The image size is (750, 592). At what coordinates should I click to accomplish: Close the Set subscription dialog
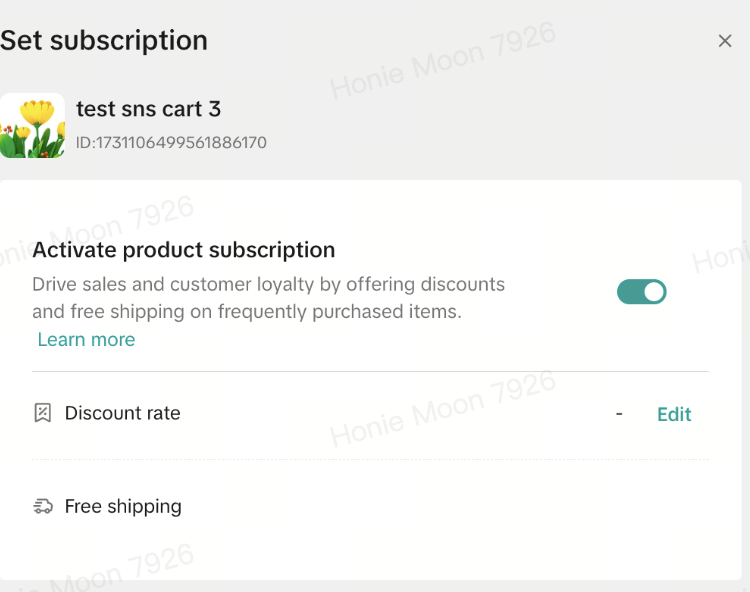[725, 41]
